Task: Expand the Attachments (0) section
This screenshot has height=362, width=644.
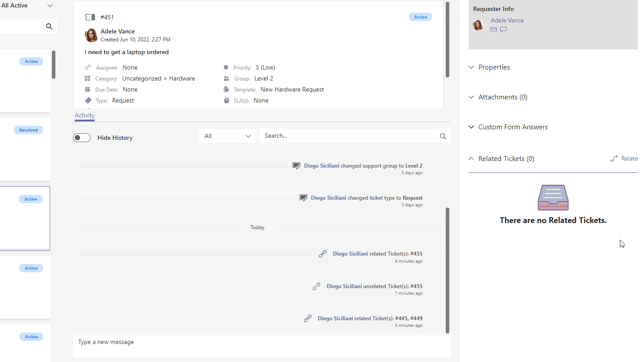Action: coord(502,97)
